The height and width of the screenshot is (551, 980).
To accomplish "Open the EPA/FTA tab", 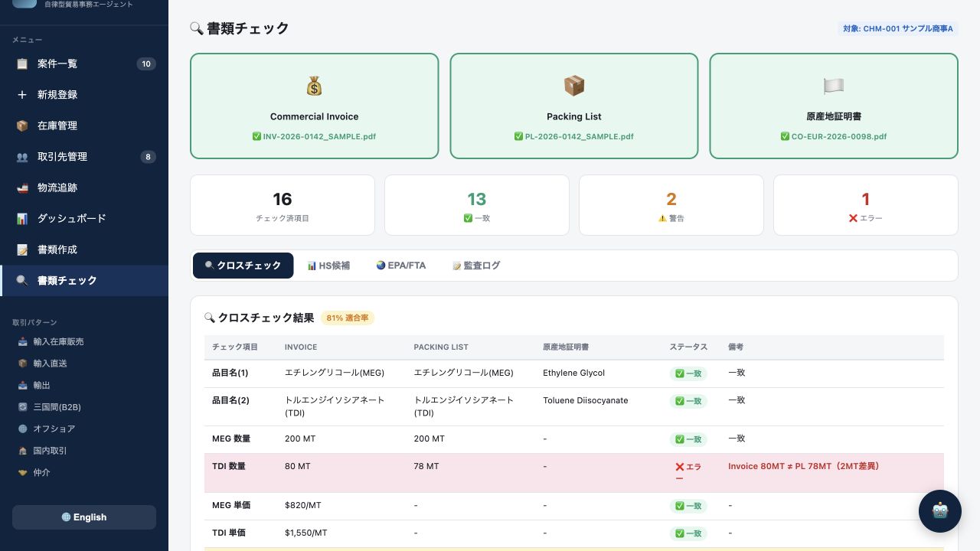I will (x=401, y=266).
